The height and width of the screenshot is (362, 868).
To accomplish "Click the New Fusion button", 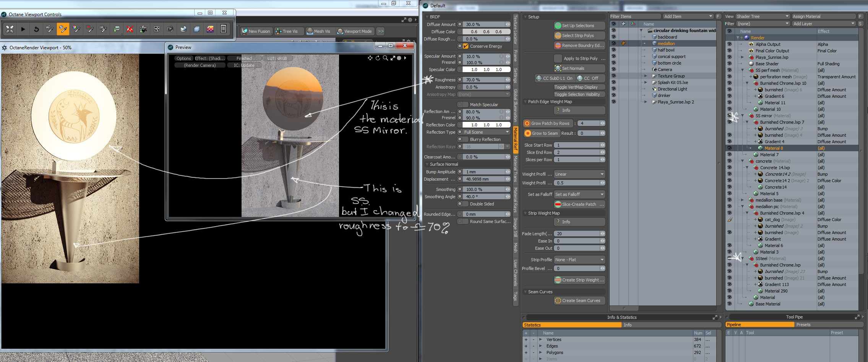I will [x=256, y=31].
